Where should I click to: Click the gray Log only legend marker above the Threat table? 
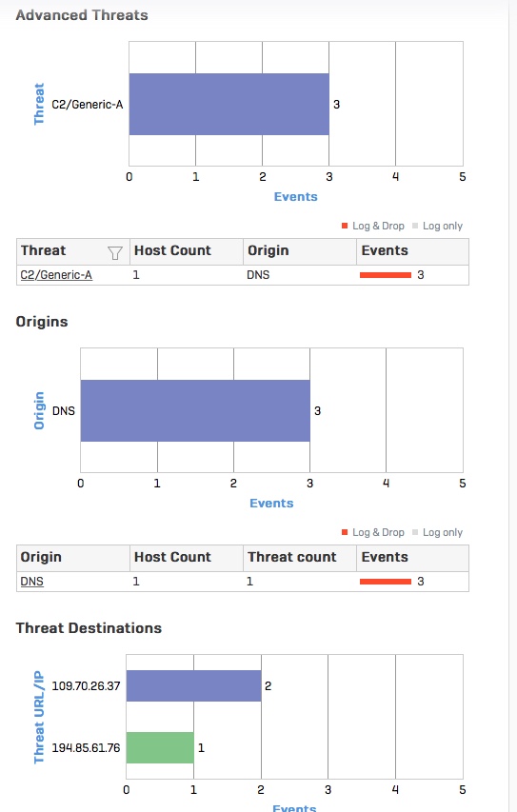[415, 226]
